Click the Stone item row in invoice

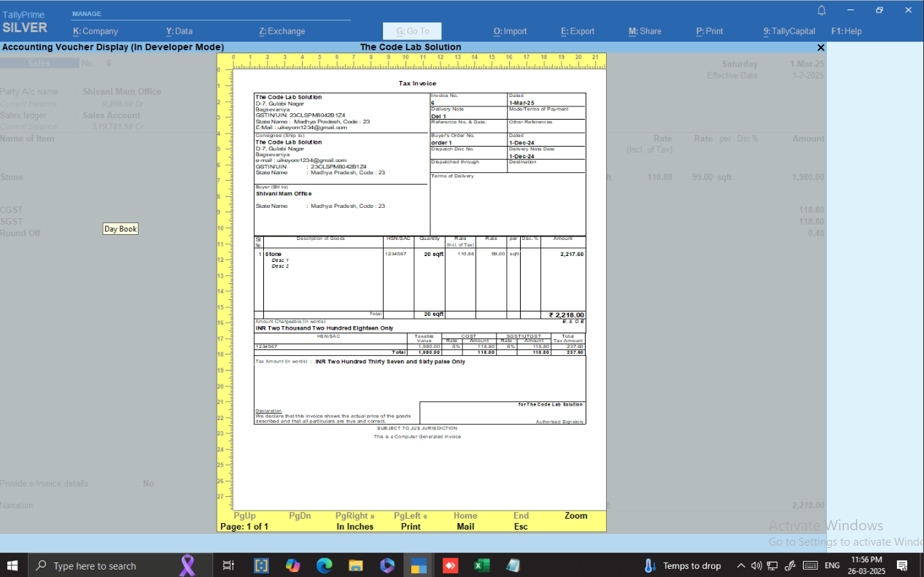point(419,254)
